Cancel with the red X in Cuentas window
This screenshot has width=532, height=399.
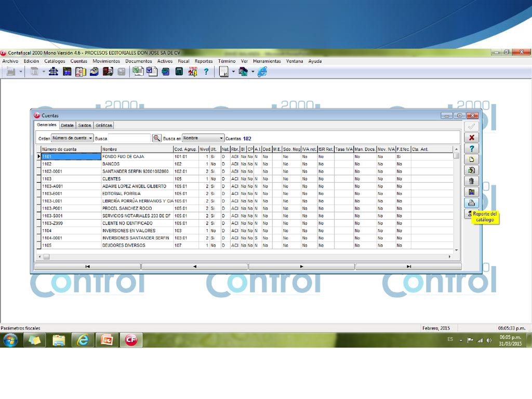click(472, 137)
